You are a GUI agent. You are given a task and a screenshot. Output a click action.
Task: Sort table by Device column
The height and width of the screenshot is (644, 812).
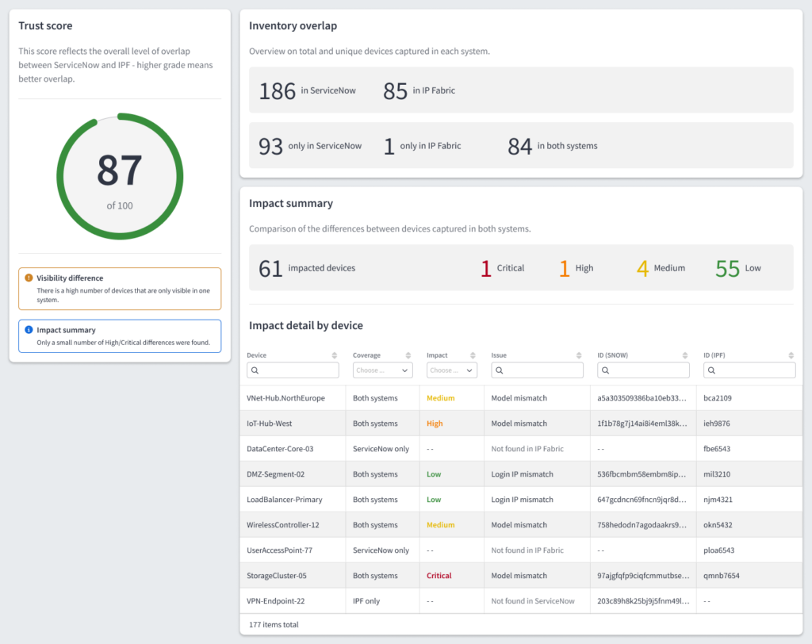tap(335, 355)
